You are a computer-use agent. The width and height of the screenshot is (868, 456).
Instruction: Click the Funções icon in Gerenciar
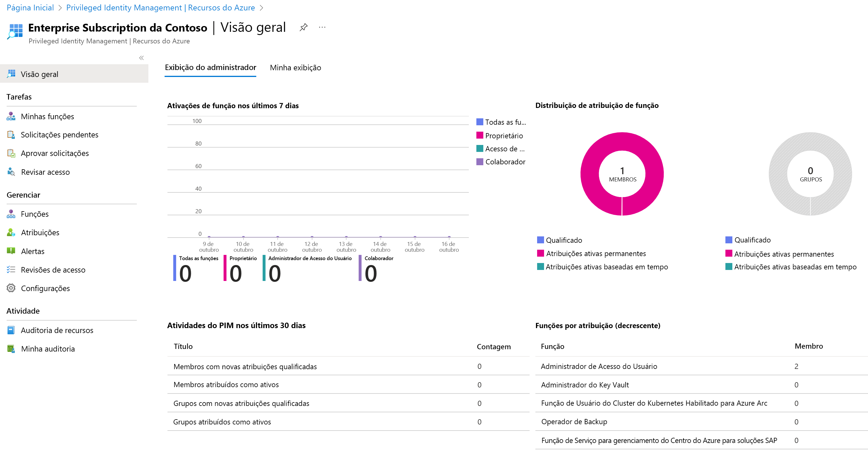pyautogui.click(x=11, y=214)
